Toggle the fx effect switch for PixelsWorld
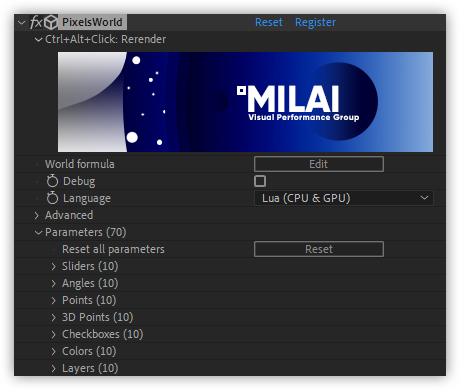 point(36,22)
